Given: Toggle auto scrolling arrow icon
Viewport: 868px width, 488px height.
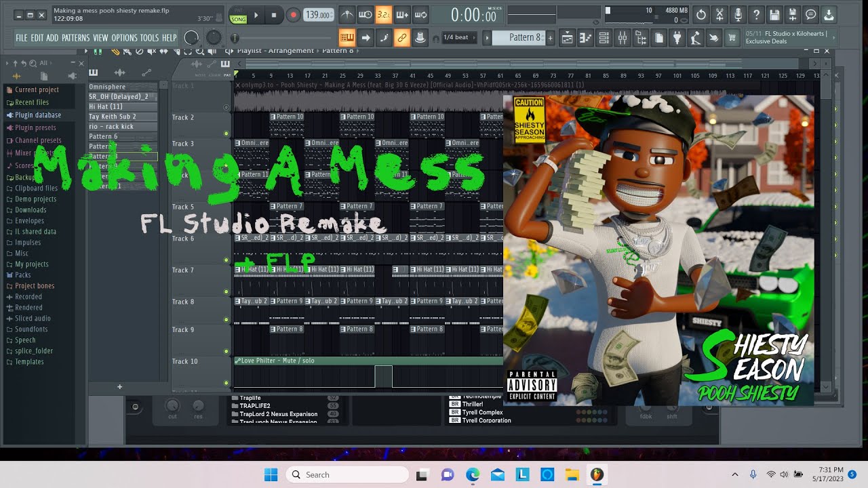Looking at the screenshot, I should click(x=366, y=37).
